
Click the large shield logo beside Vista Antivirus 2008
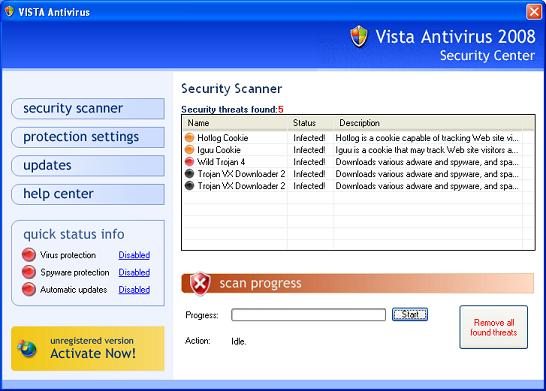(x=359, y=36)
